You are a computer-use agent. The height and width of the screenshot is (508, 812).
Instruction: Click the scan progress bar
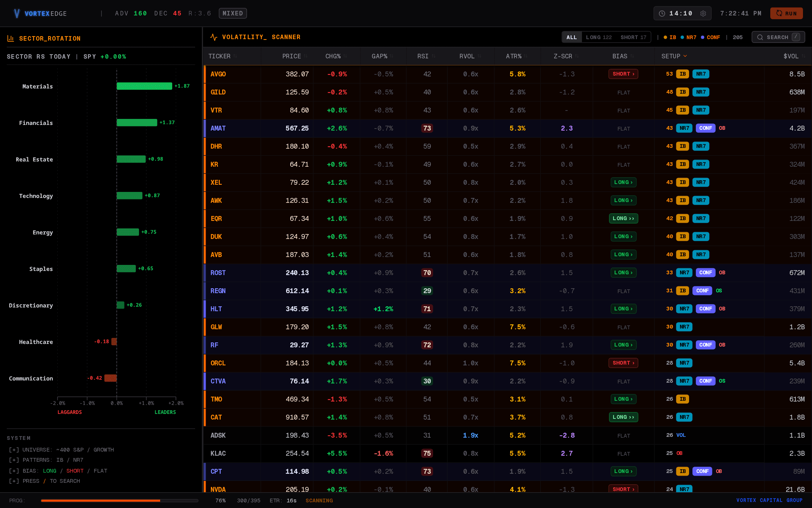(120, 500)
